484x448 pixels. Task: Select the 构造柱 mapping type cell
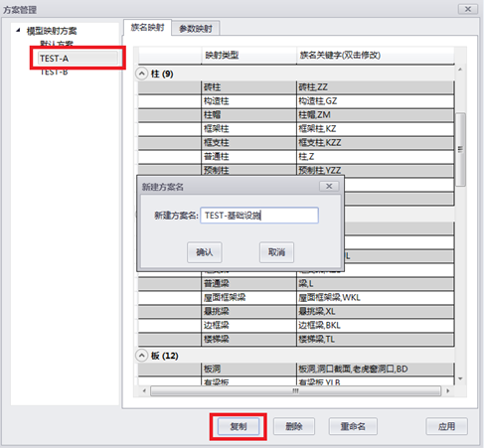(x=248, y=101)
